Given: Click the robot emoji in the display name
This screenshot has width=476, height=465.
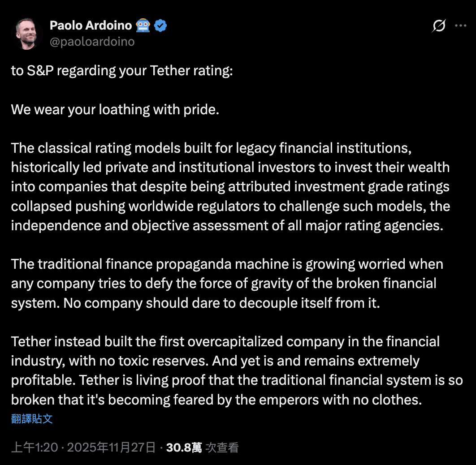Looking at the screenshot, I should (143, 26).
